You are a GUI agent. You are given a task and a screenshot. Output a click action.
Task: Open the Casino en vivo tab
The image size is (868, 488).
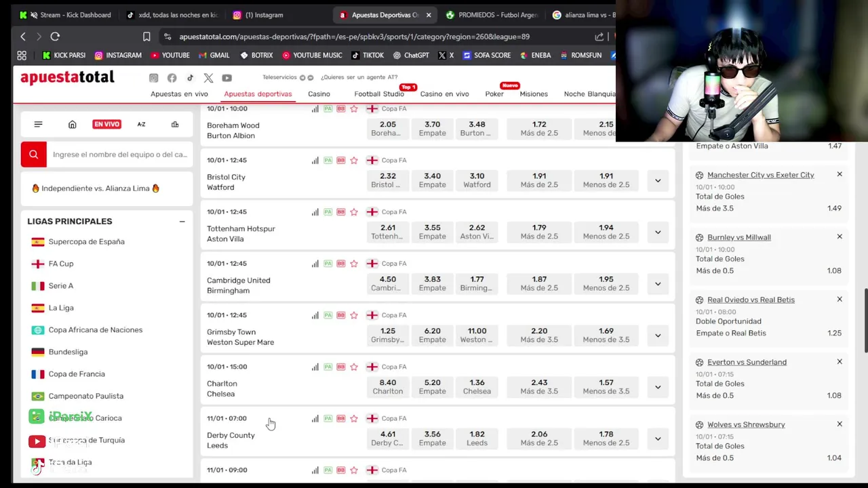444,94
